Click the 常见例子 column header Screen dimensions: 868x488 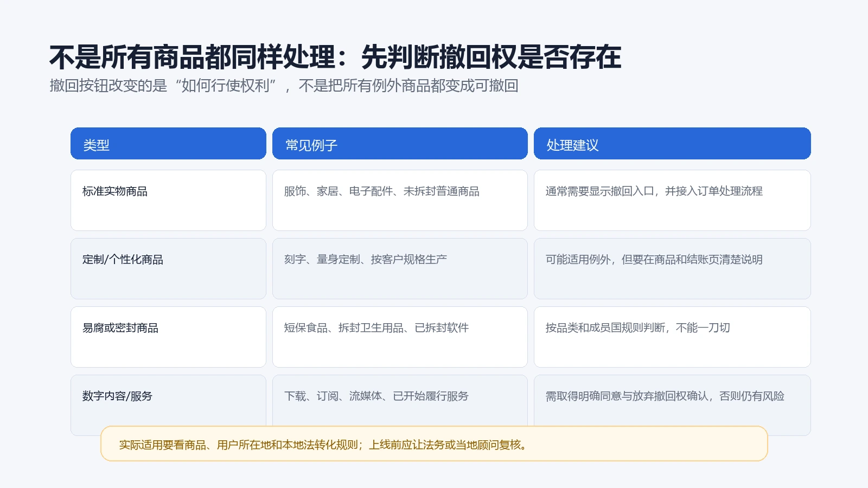pos(400,144)
